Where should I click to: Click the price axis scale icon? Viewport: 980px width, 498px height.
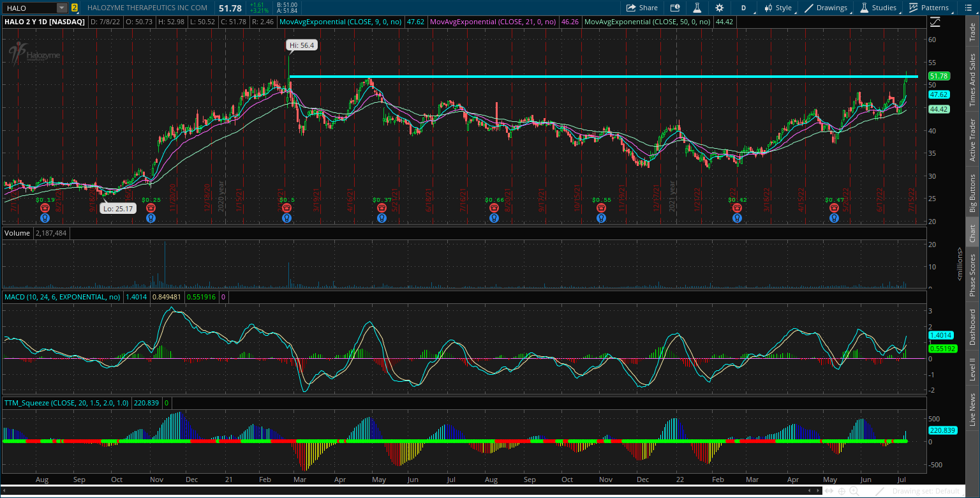tap(935, 22)
